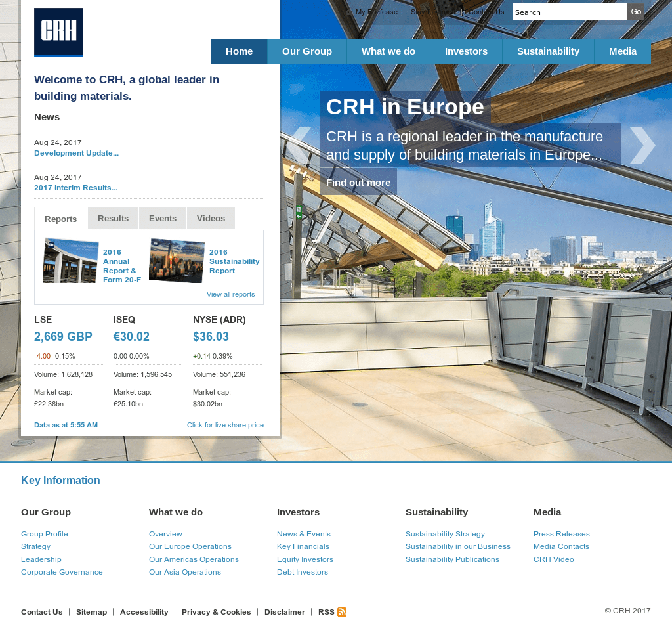Image resolution: width=672 pixels, height=633 pixels.
Task: Click Data as at 5:55 AM text
Action: point(66,425)
